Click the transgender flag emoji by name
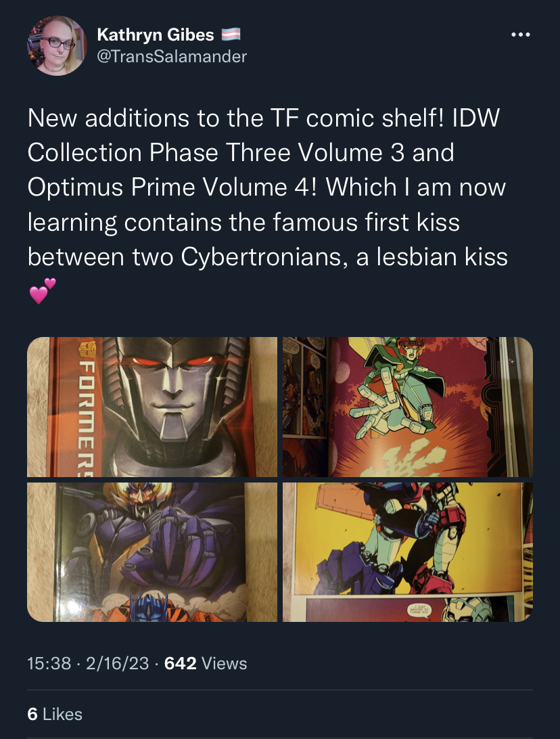The width and height of the screenshot is (560, 739). [231, 35]
